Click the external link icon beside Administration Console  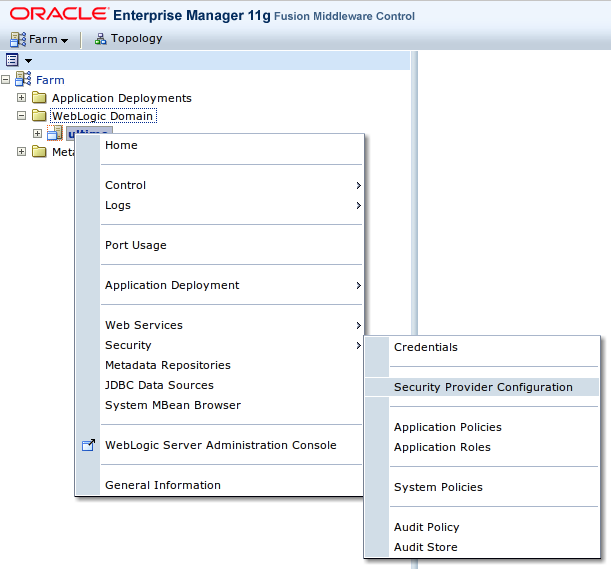click(x=87, y=446)
